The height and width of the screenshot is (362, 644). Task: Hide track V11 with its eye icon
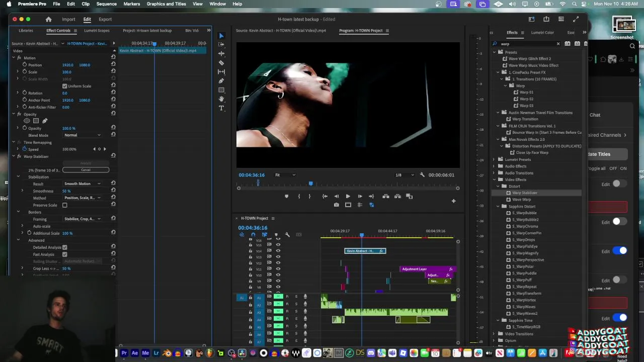pyautogui.click(x=278, y=269)
